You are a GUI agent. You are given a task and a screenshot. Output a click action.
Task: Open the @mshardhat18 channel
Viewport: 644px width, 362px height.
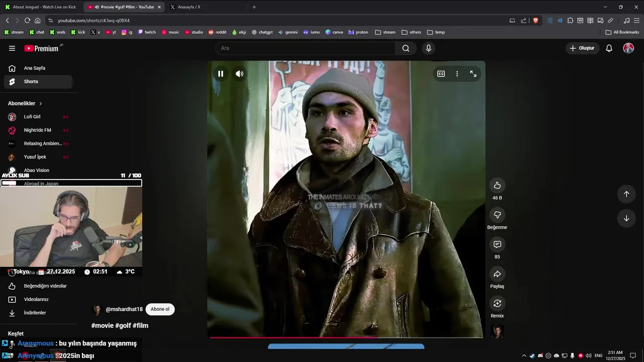click(124, 309)
